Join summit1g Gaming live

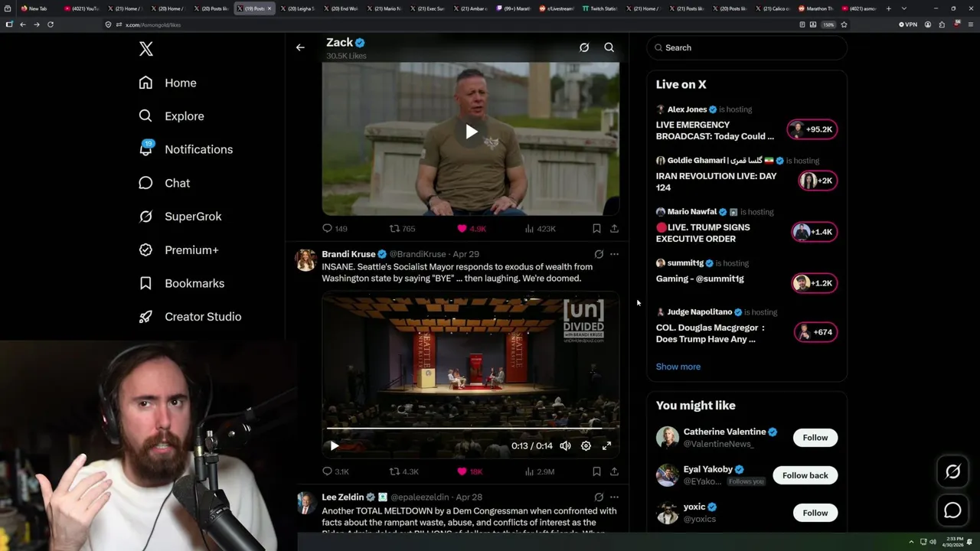[700, 279]
